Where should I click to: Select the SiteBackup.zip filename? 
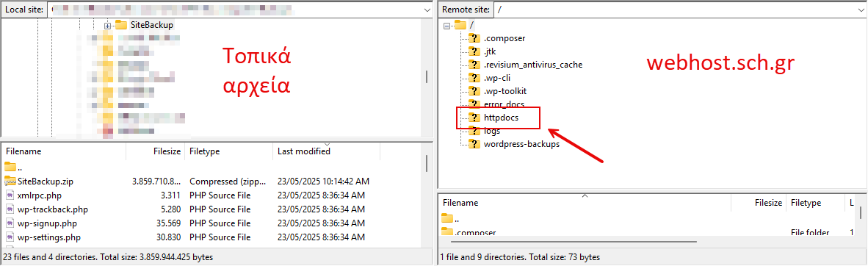click(46, 181)
